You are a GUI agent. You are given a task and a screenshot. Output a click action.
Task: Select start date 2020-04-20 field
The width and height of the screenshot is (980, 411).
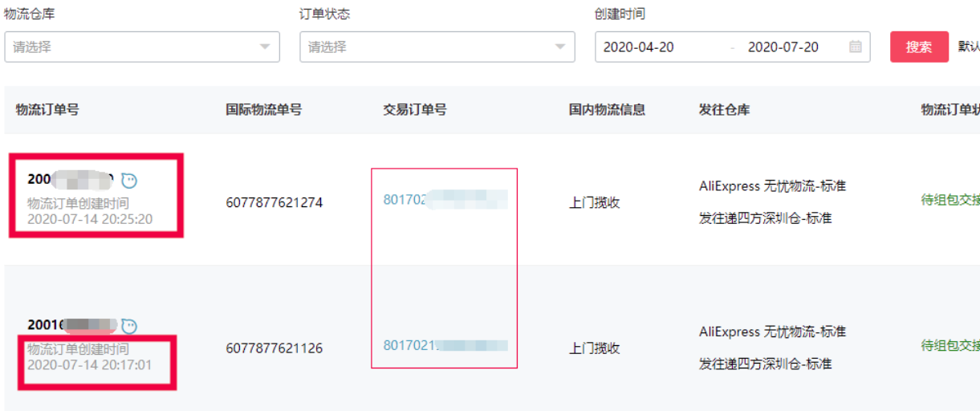639,47
